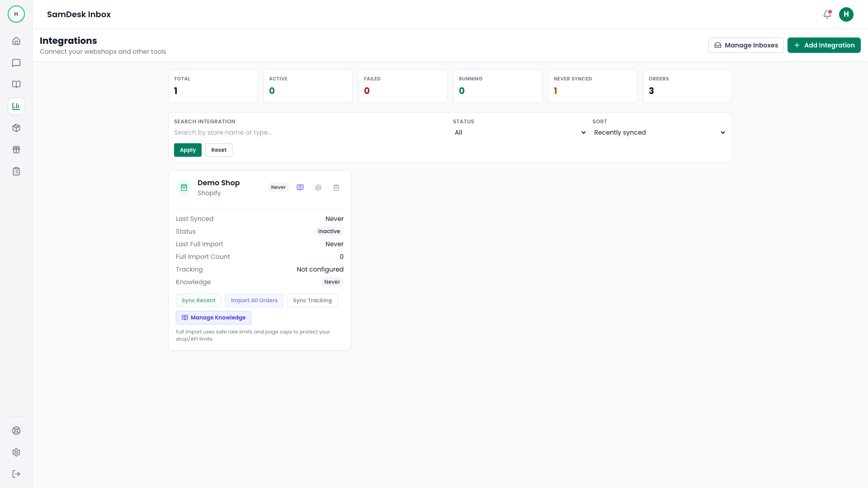Viewport: 868px width, 488px height.
Task: Open the knowledge book sidebar icon
Action: [x=16, y=84]
